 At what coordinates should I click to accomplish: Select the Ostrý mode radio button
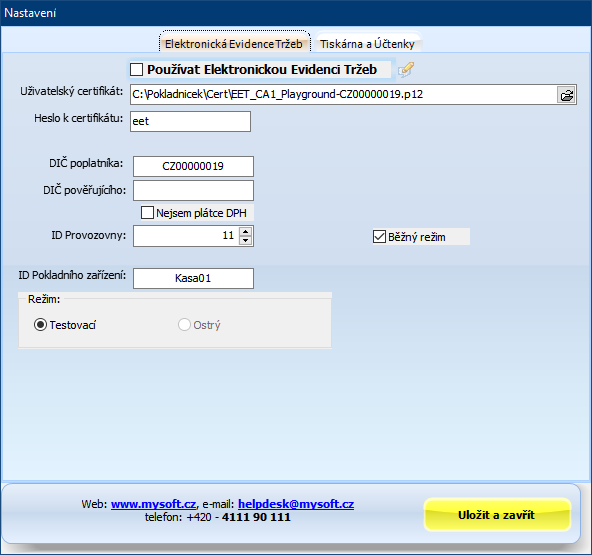[184, 325]
